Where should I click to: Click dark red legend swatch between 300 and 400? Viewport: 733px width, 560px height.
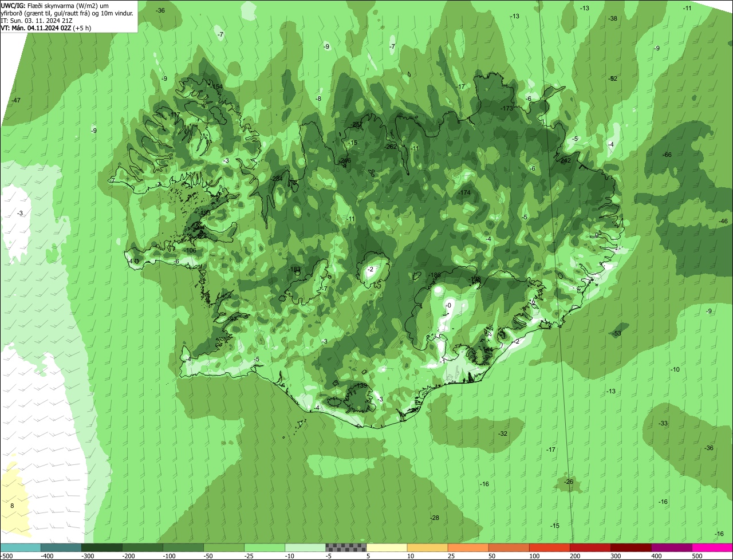pyautogui.click(x=631, y=547)
